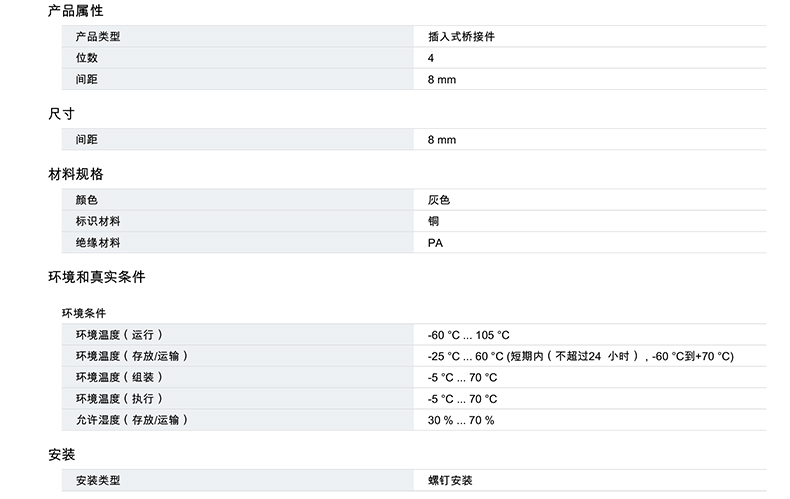
Task: Click the 尺寸 section heading
Action: [61, 113]
